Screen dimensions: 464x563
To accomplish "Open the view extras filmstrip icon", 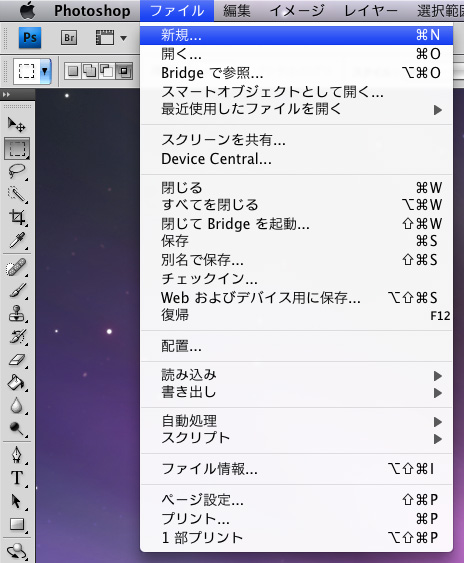I will click(105, 37).
